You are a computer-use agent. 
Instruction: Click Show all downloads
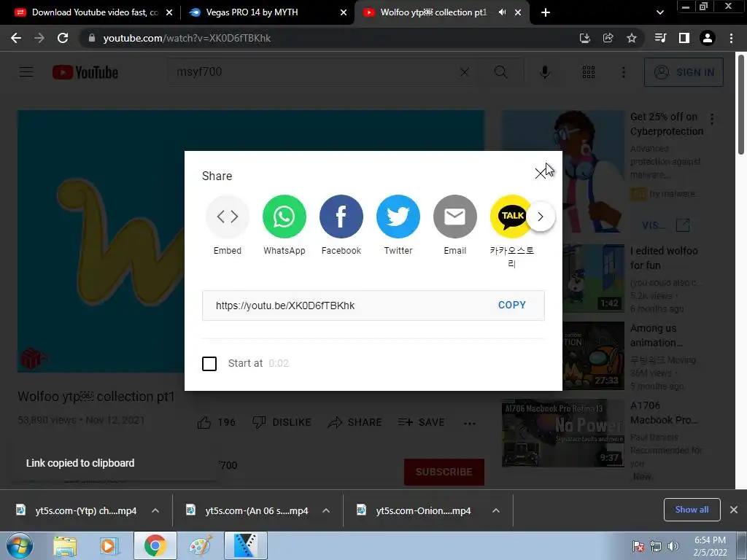pyautogui.click(x=692, y=510)
